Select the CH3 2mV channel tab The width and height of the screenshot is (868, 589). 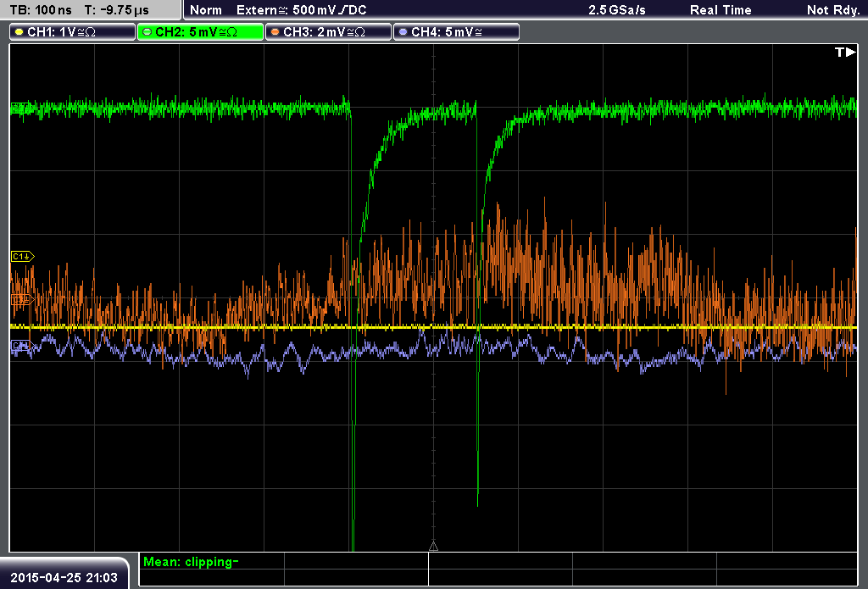click(x=328, y=32)
